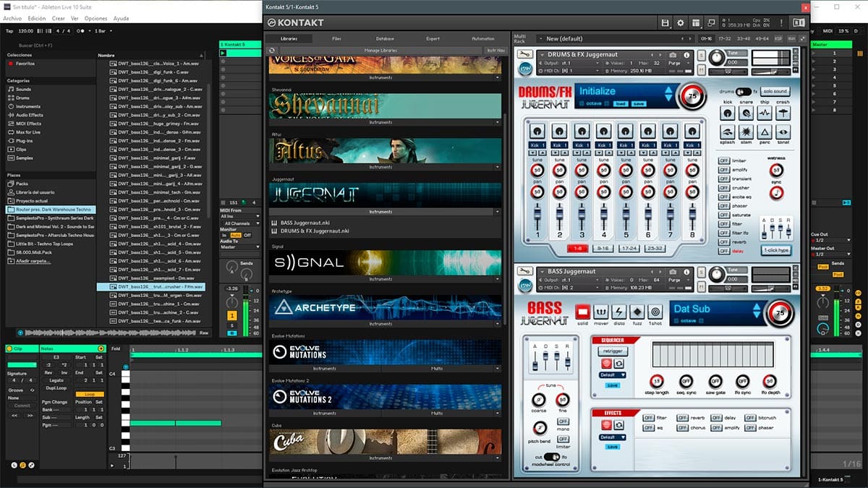Flip the drums/fx switch
Screen dimensions: 868x488
coord(745,92)
